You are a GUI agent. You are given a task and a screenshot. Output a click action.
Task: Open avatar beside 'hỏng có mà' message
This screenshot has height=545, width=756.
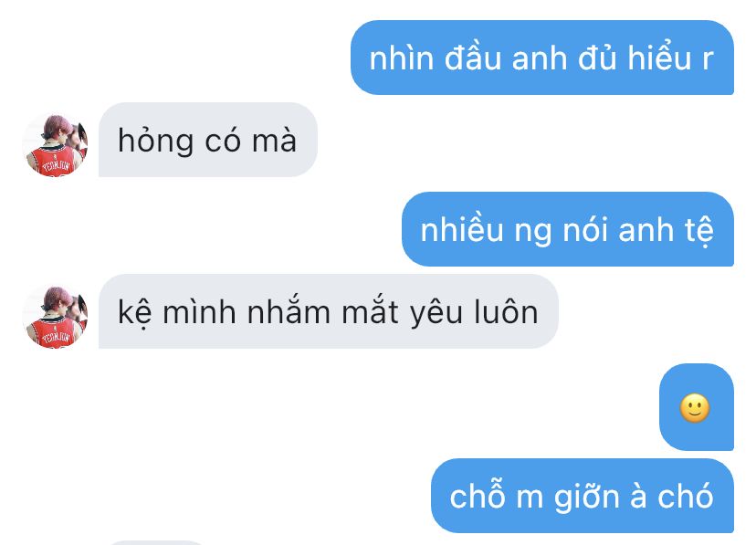tap(55, 145)
